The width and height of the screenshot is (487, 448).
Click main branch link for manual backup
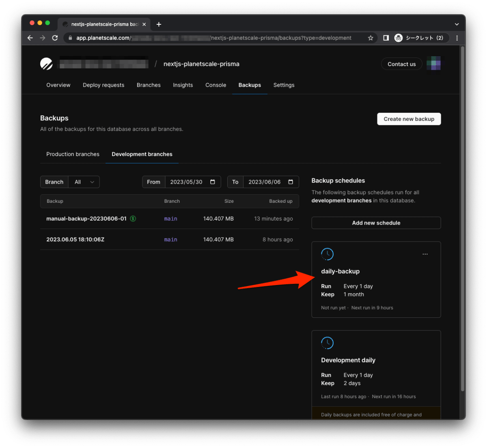click(170, 219)
